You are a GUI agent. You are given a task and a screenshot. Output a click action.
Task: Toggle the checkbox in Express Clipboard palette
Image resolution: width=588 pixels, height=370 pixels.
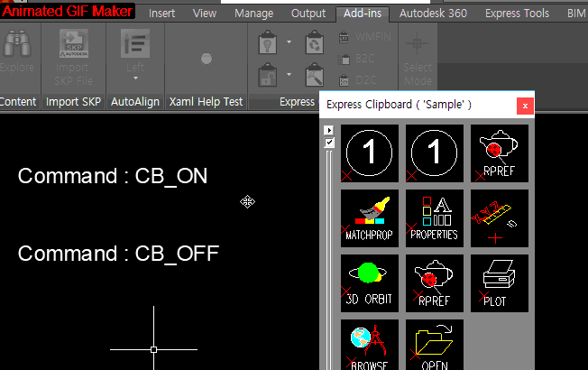329,143
